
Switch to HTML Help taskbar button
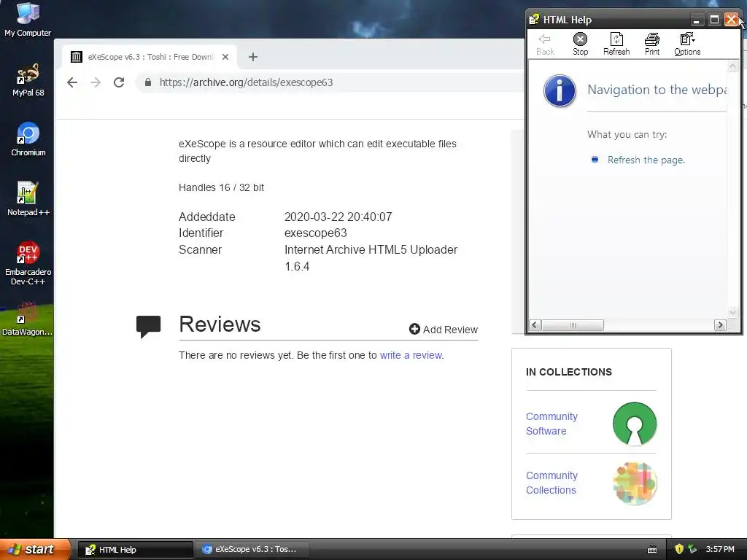[x=135, y=550]
